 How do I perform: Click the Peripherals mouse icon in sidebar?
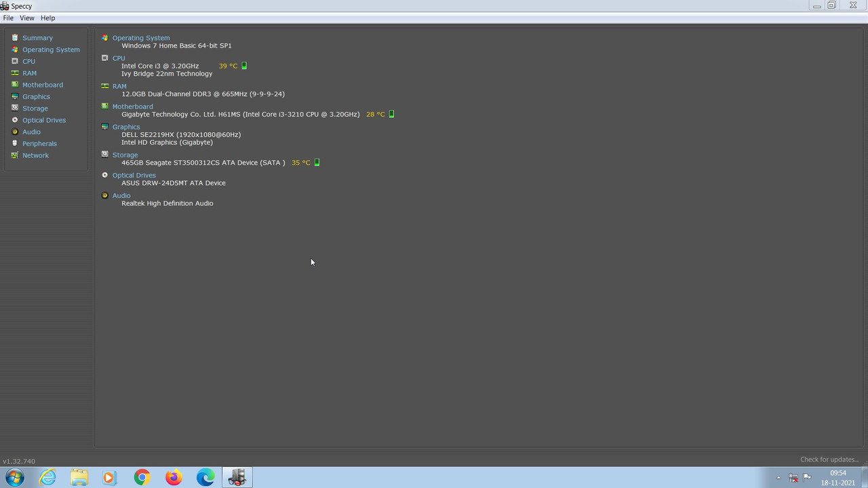[x=15, y=144]
